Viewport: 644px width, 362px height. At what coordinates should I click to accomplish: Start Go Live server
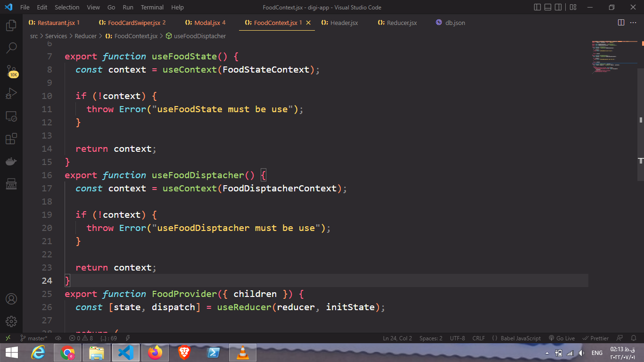point(561,338)
